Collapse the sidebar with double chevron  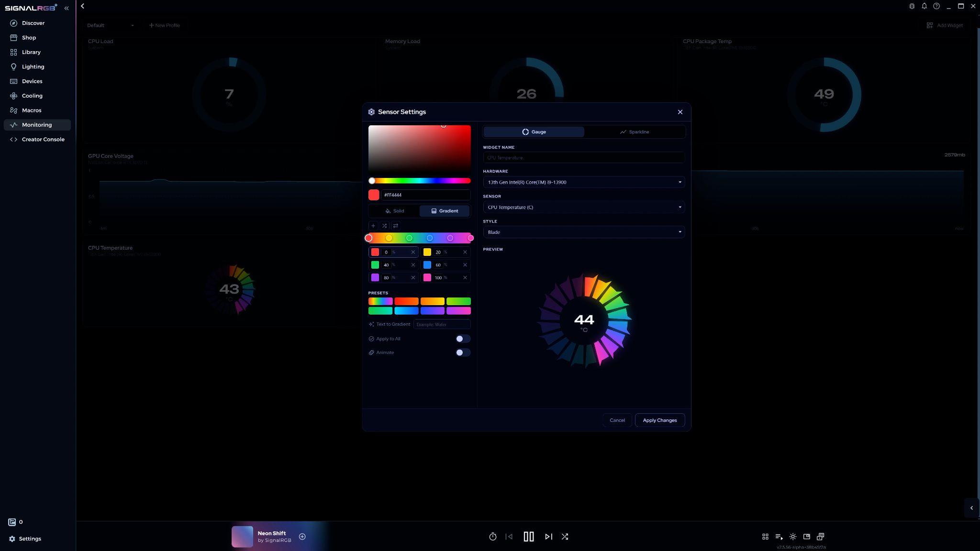(67, 8)
